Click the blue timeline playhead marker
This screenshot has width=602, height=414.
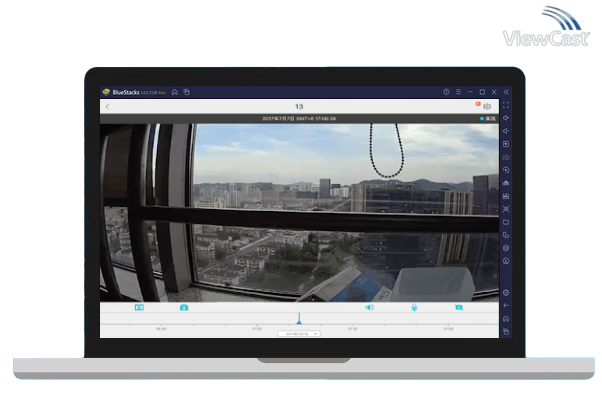coord(298,320)
